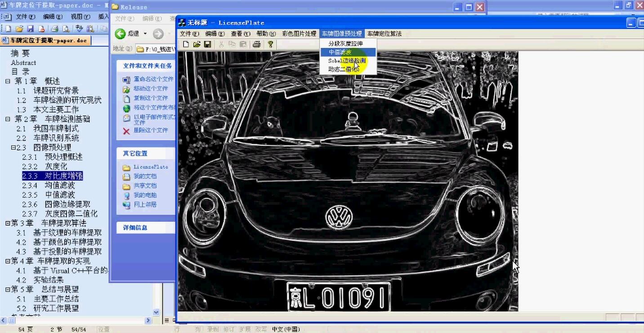Click Spelling check icon in Word toolbar
Image resolution: width=644 pixels, height=333 pixels.
79,29
